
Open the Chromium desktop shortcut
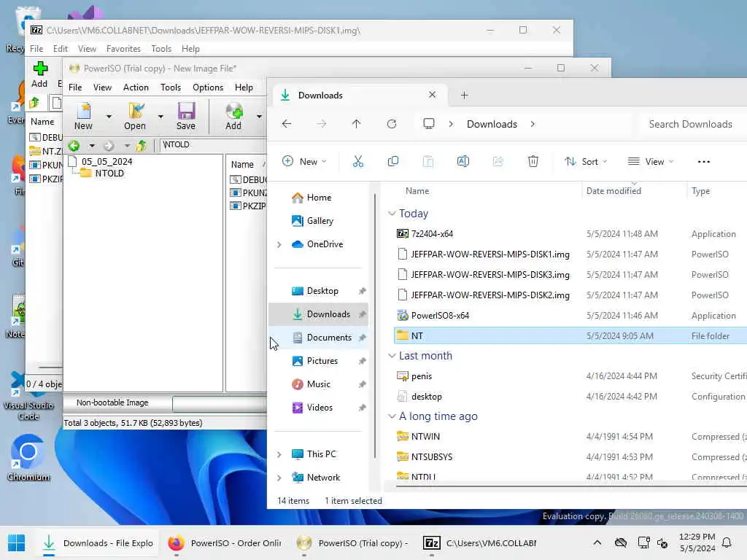pyautogui.click(x=28, y=458)
